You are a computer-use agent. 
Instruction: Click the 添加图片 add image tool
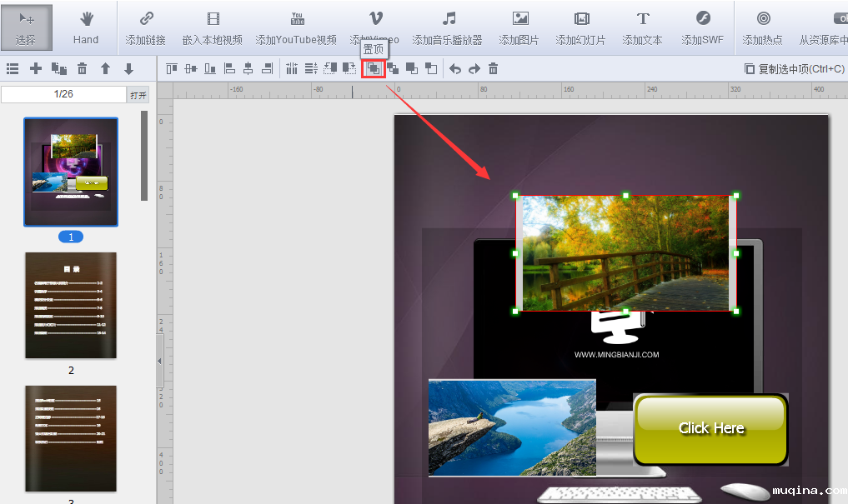(x=519, y=27)
